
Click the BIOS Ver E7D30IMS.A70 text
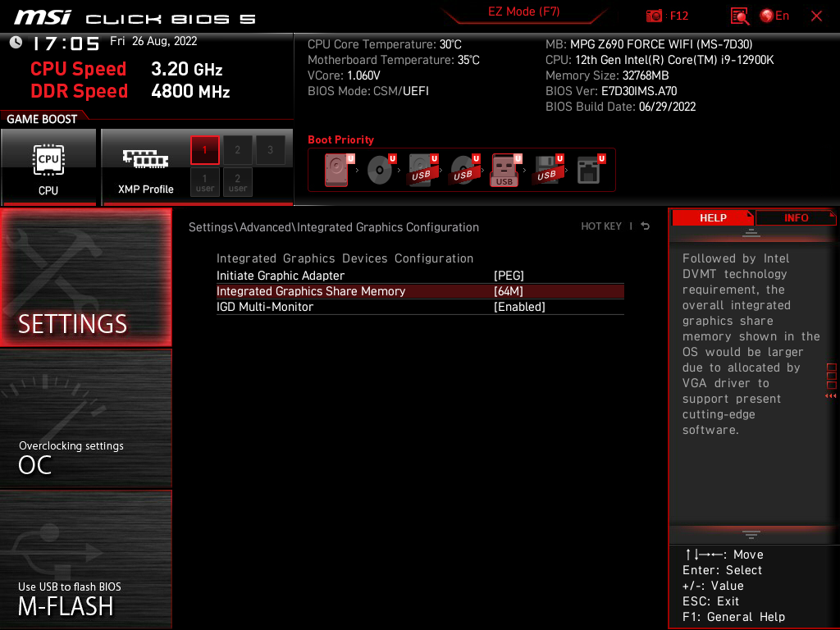(x=611, y=91)
